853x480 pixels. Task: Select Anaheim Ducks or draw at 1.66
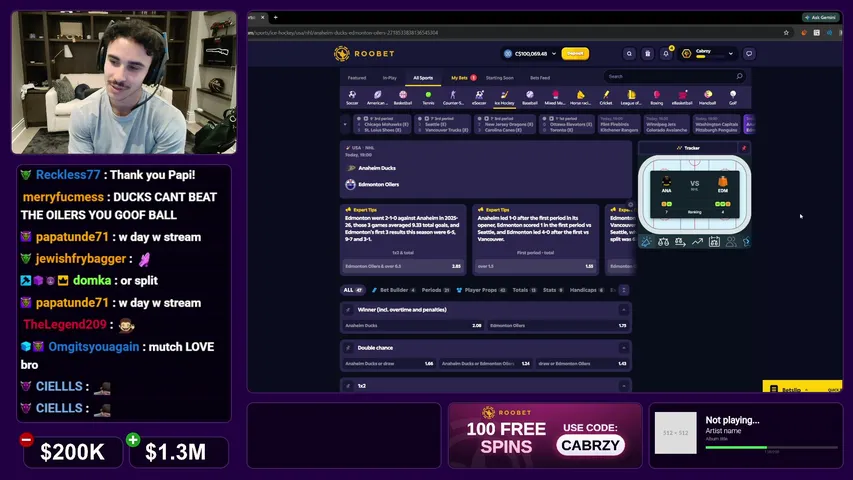[389, 364]
